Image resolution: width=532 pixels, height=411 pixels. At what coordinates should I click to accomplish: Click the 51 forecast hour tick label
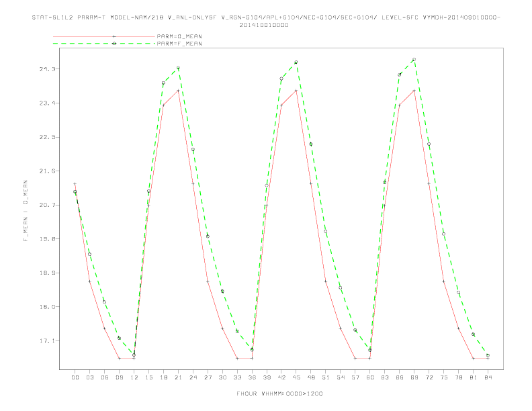326,377
